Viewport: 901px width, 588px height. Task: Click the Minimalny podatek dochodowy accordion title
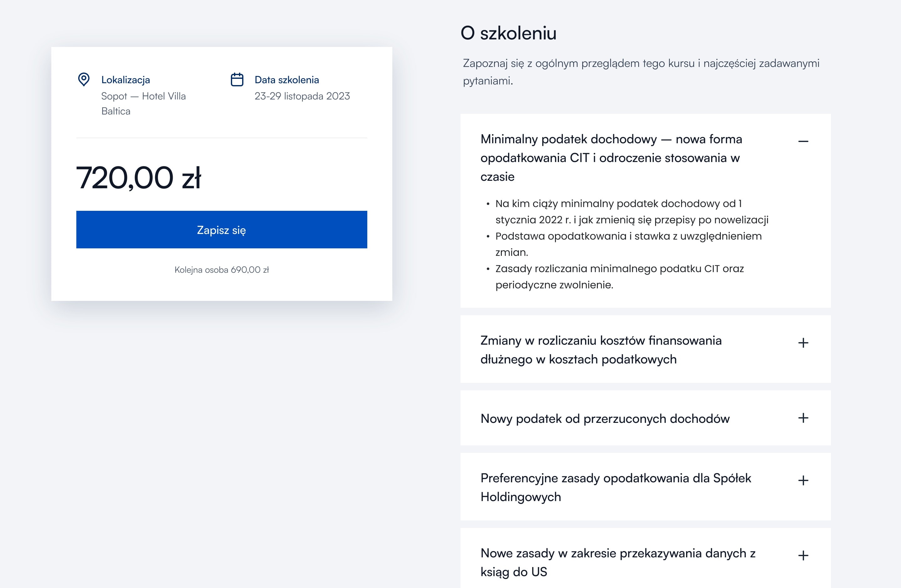point(611,158)
